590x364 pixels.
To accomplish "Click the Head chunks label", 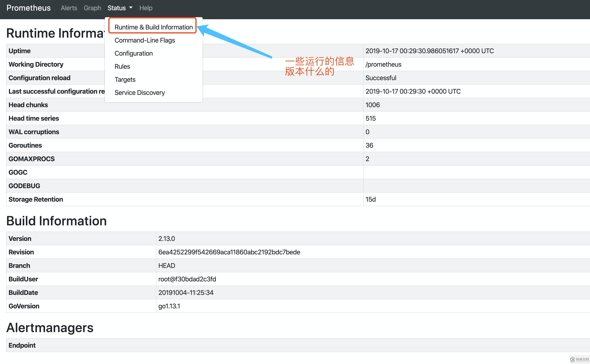I will [x=28, y=105].
